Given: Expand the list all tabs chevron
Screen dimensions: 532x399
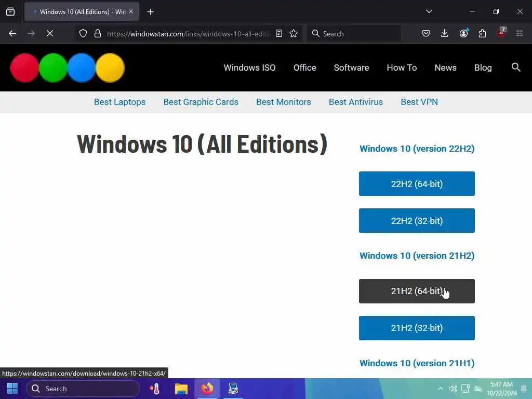Looking at the screenshot, I should [429, 11].
